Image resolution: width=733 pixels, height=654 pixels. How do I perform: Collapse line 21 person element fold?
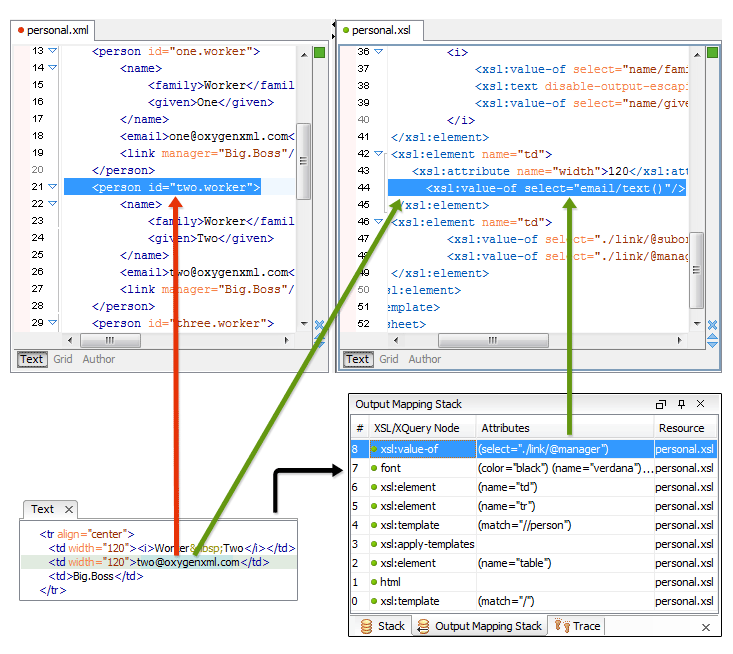point(53,187)
